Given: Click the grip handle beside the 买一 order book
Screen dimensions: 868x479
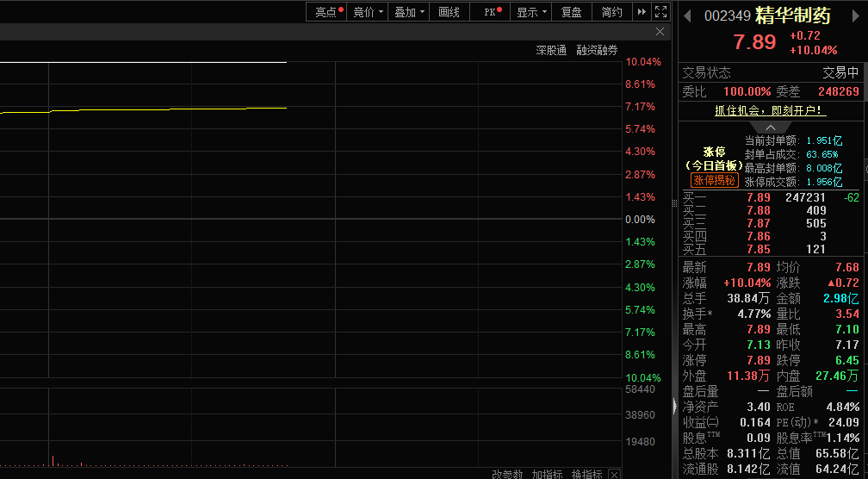Looking at the screenshot, I should (674, 204).
